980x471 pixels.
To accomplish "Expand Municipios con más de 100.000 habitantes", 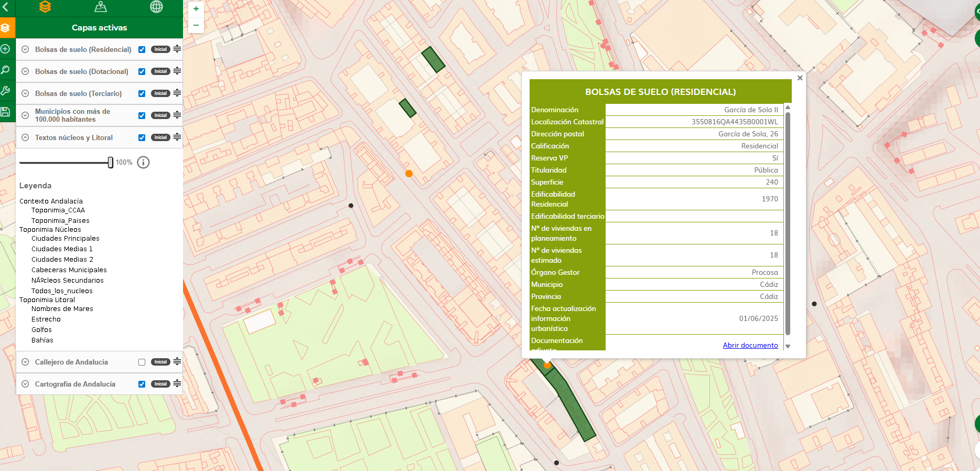I will point(25,115).
